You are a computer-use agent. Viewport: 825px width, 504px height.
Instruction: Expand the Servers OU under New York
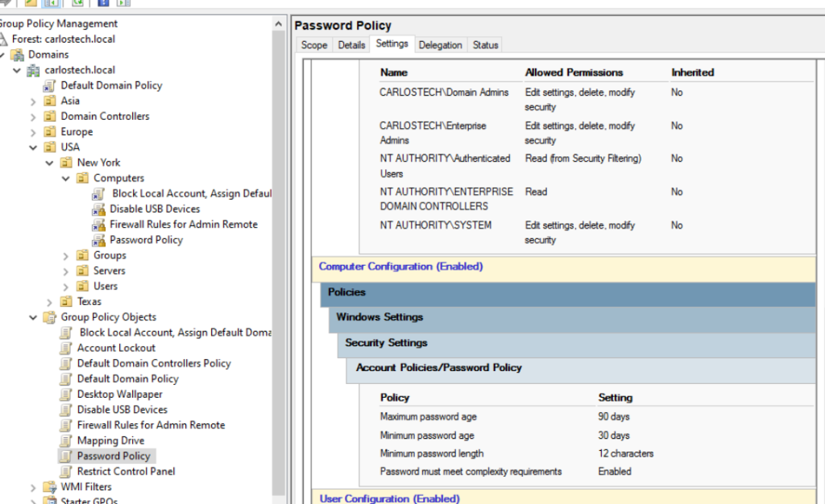[x=66, y=271]
